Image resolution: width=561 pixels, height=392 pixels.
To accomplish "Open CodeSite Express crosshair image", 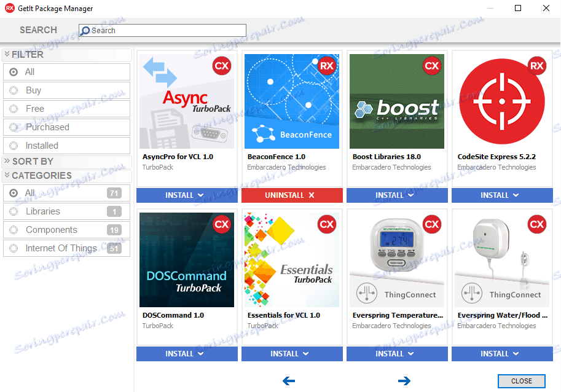I will pos(502,101).
